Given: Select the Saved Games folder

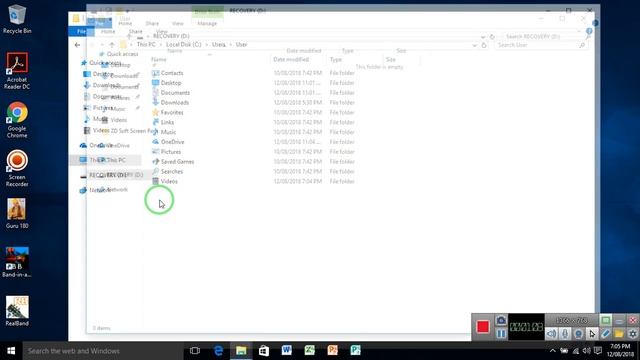Looking at the screenshot, I should point(177,162).
